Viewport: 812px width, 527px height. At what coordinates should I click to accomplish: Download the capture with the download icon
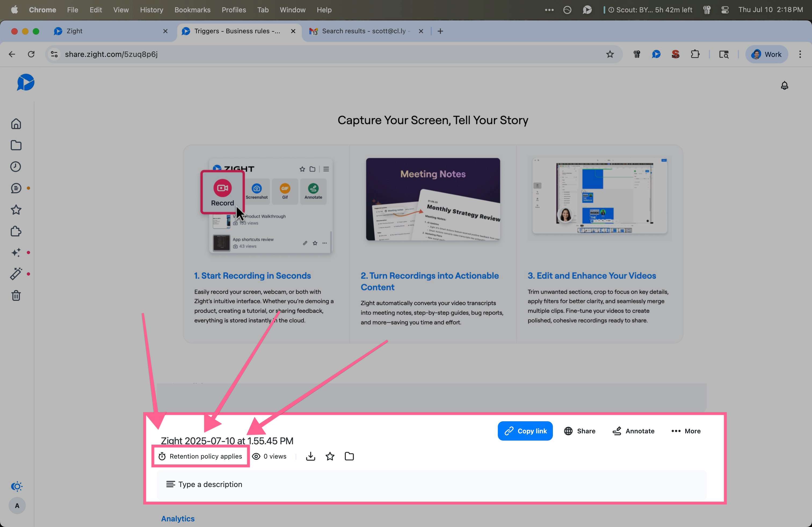310,456
